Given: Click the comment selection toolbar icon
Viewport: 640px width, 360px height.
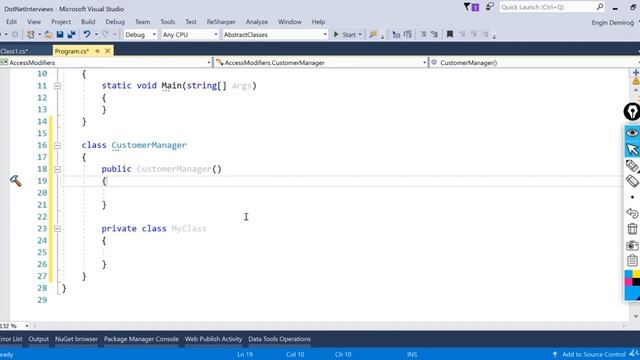Looking at the screenshot, I should point(423,35).
